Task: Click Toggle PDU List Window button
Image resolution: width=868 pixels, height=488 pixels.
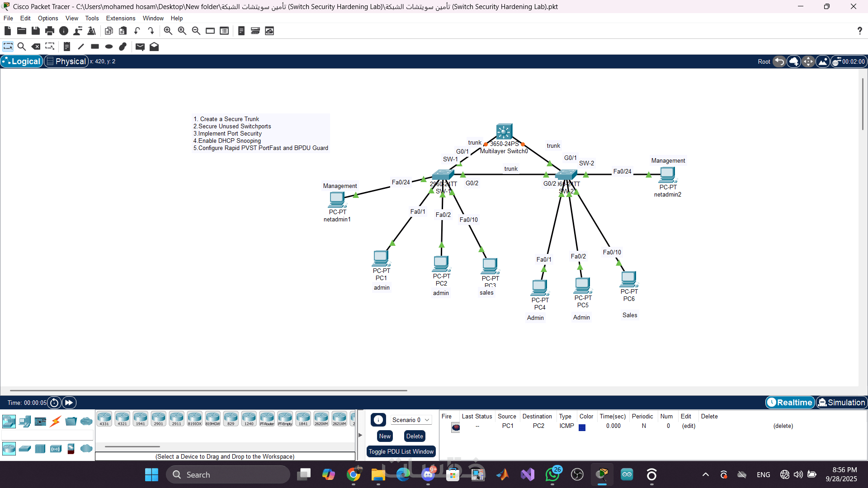Action: (401, 451)
